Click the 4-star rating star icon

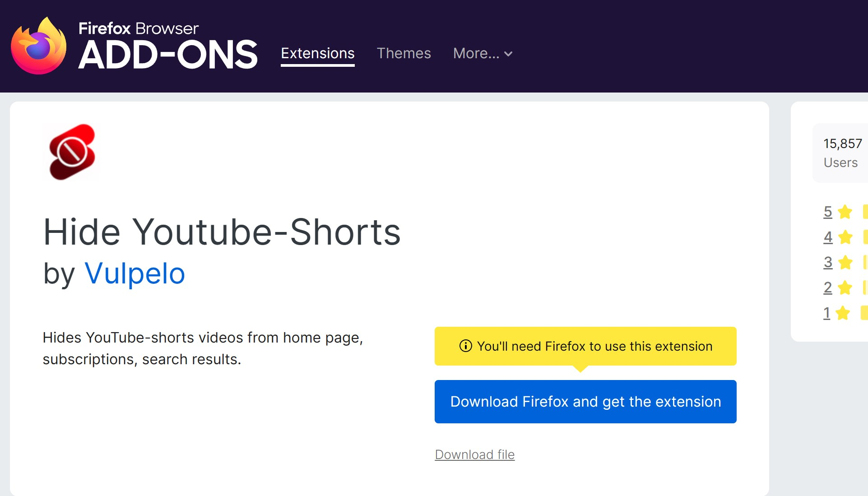click(845, 236)
